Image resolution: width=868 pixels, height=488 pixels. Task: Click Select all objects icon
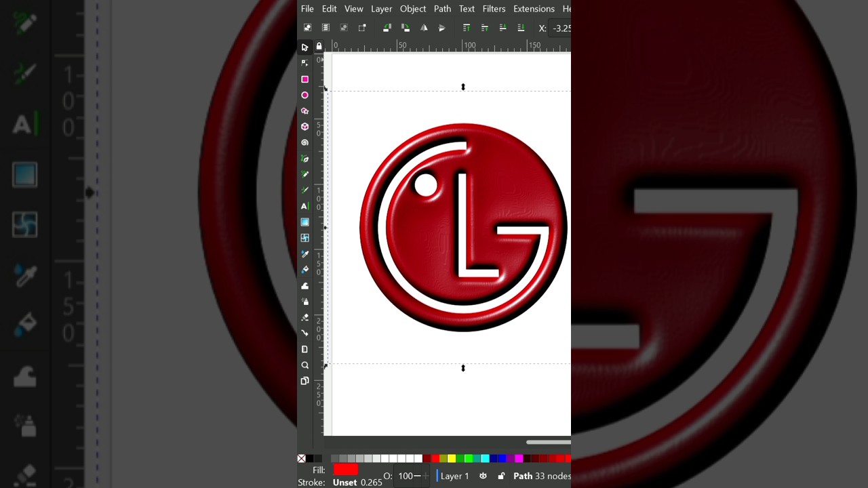tap(307, 28)
